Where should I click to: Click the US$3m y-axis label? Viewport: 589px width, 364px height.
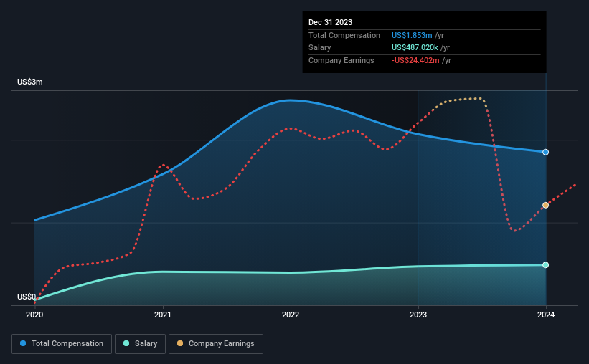coord(29,82)
